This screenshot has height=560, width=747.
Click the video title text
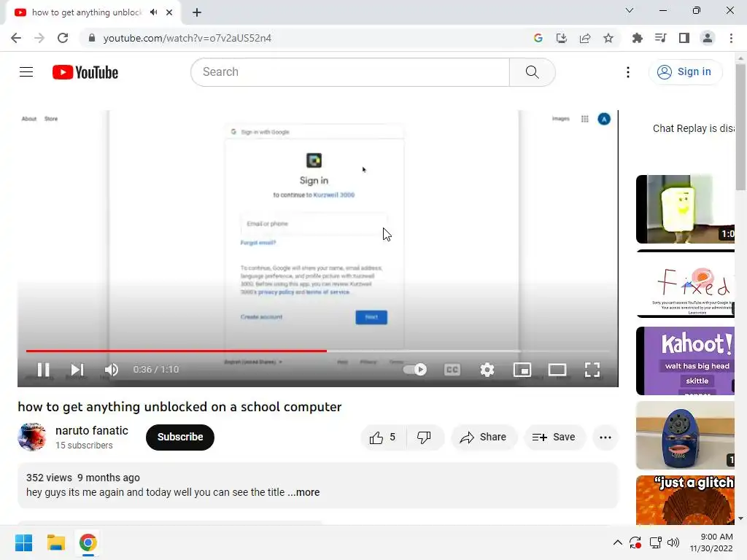coord(179,407)
